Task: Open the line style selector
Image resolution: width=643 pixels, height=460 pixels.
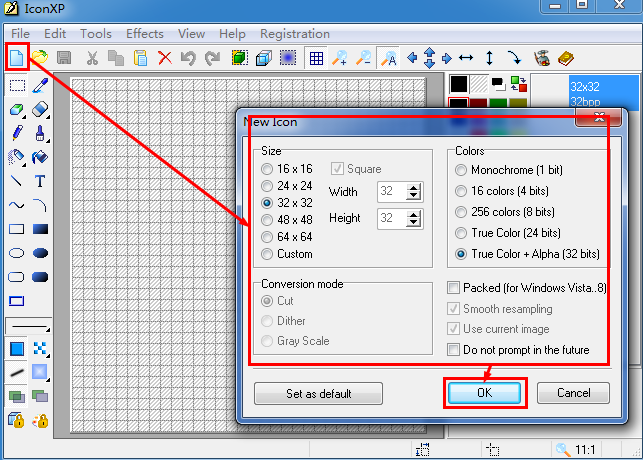Action: pos(29,326)
